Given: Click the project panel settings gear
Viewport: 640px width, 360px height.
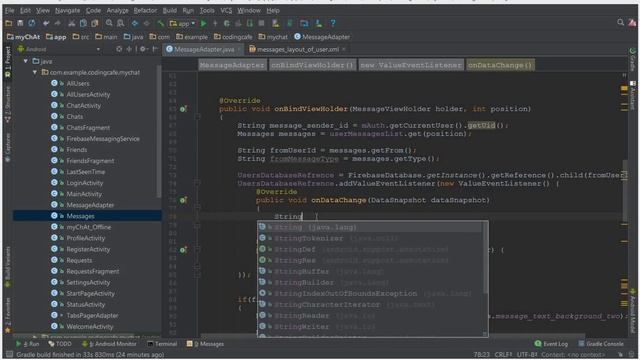Looking at the screenshot, I should click(x=143, y=49).
